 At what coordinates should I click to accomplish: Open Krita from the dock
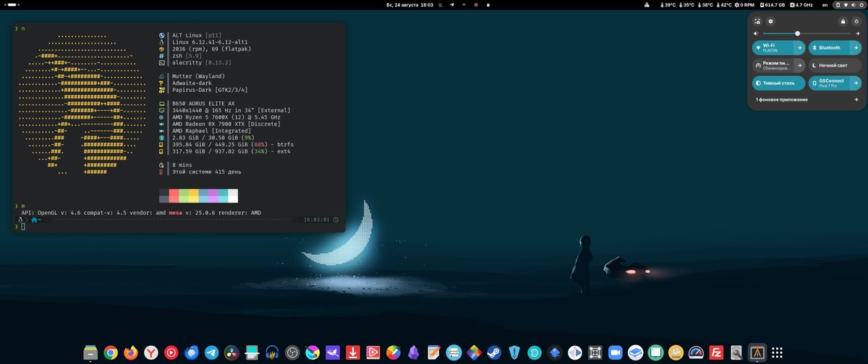313,352
